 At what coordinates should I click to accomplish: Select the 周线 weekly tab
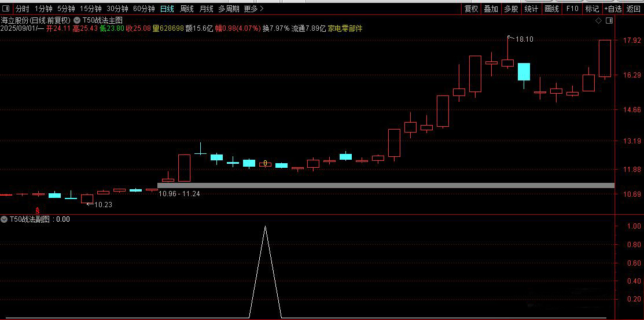[x=186, y=9]
